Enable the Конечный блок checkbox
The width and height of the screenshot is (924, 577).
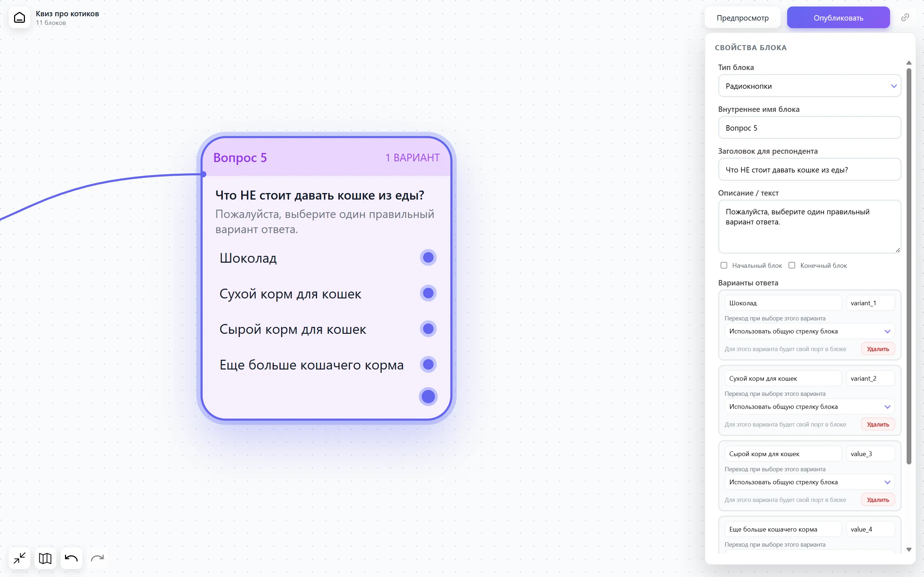point(791,265)
